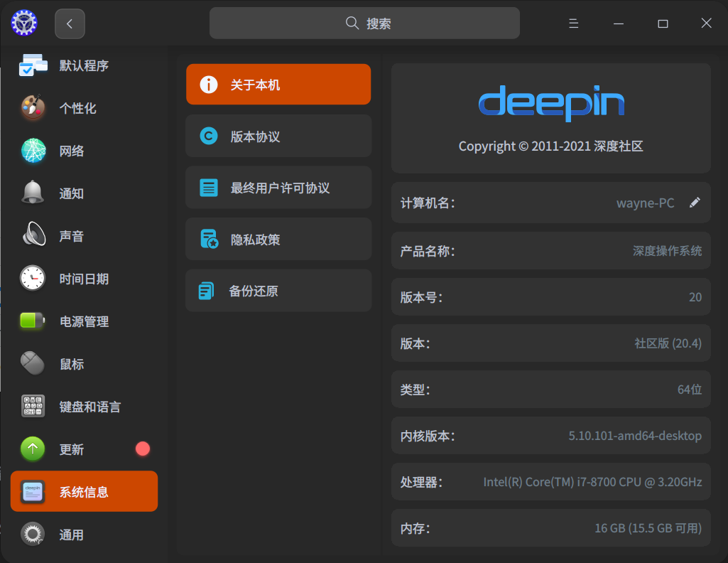Click memory value 16 GB (15.5 GB 可用)

[x=648, y=528]
